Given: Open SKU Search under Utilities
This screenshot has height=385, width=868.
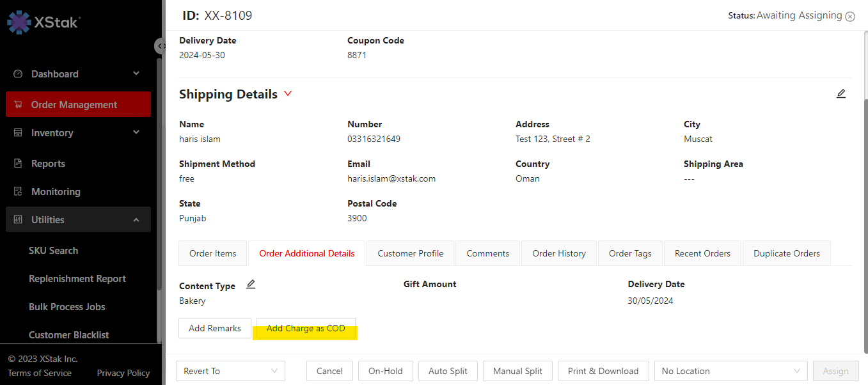Looking at the screenshot, I should tap(53, 251).
